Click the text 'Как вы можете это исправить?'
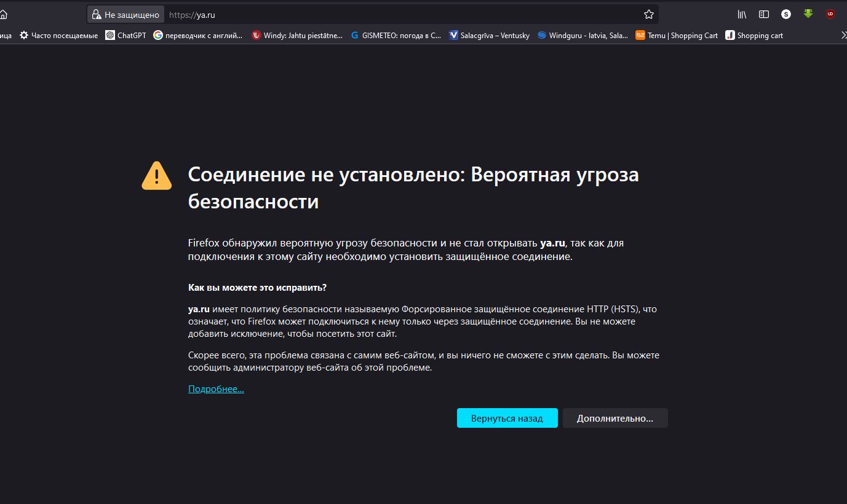The height and width of the screenshot is (504, 847). tap(257, 288)
